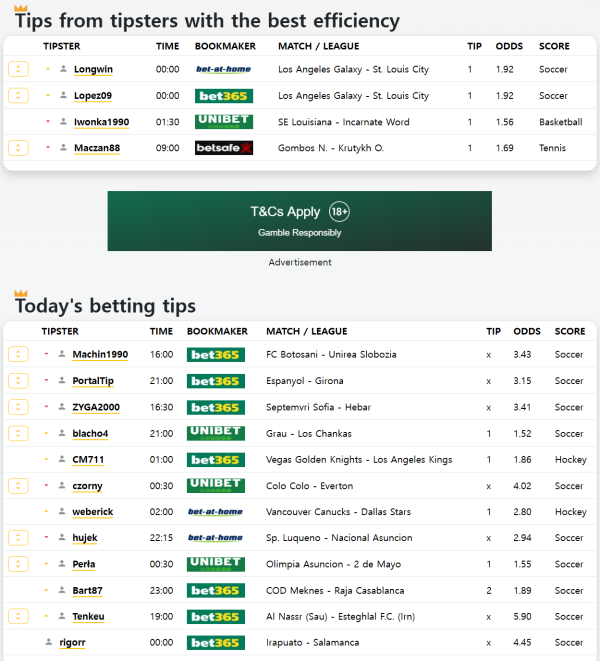Click the user avatar icon beside rigorr
This screenshot has width=600, height=661.
(49, 642)
